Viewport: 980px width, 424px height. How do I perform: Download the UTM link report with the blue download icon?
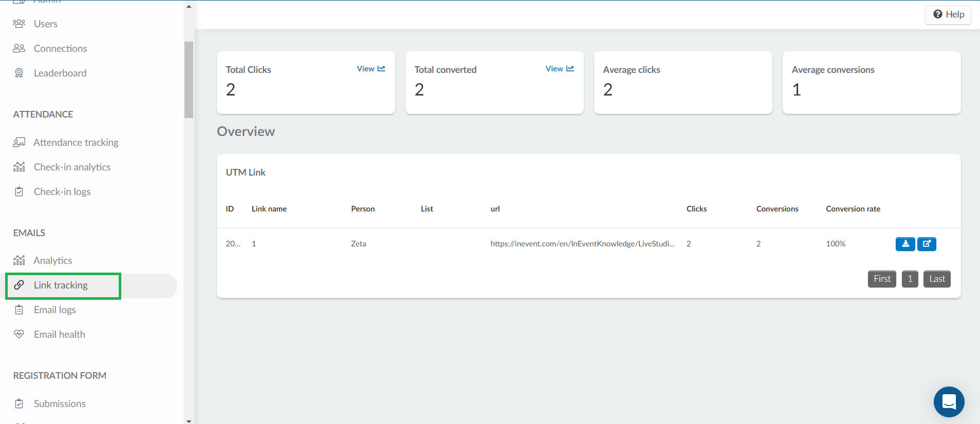click(905, 244)
